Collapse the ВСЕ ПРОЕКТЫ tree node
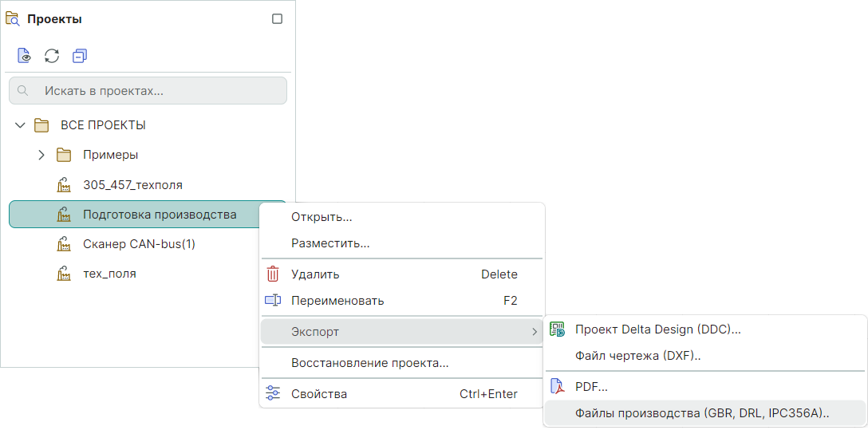 click(21, 125)
